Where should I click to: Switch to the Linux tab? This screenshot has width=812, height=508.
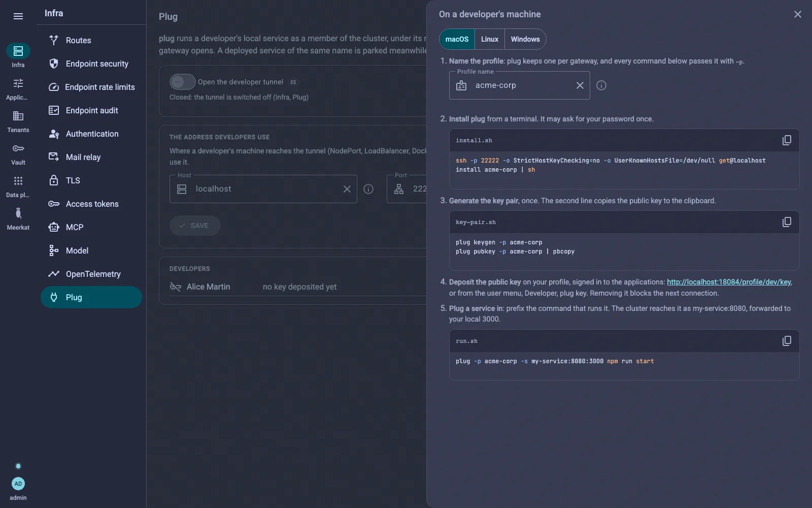pos(490,39)
